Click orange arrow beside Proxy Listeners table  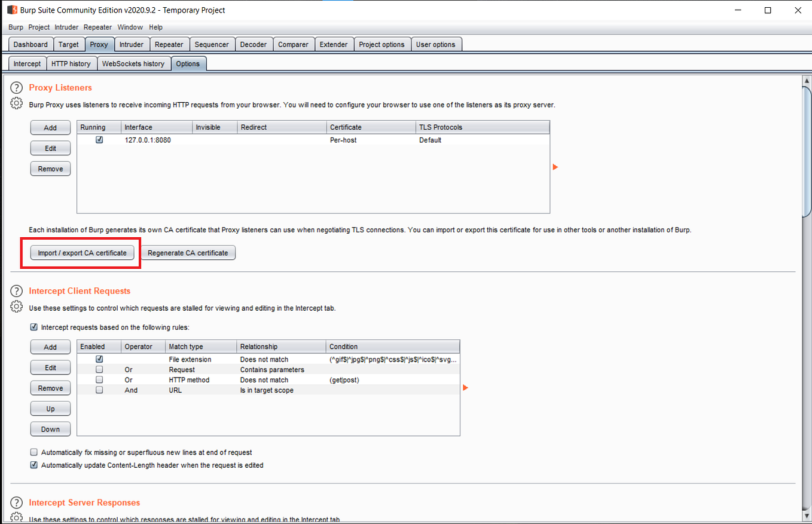(x=555, y=167)
